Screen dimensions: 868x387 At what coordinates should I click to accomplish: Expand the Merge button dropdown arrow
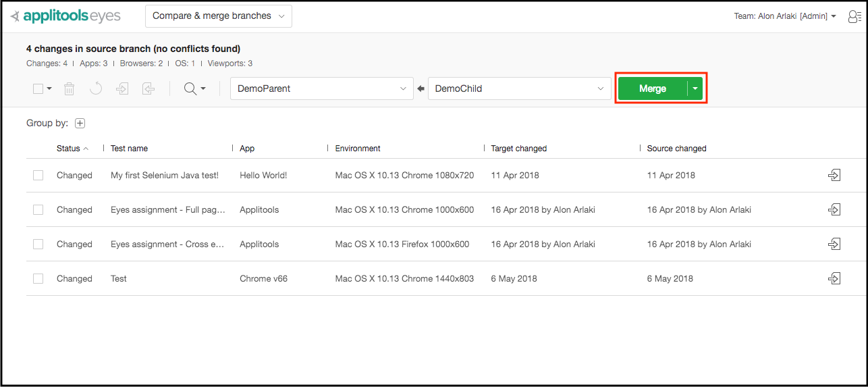click(x=695, y=88)
